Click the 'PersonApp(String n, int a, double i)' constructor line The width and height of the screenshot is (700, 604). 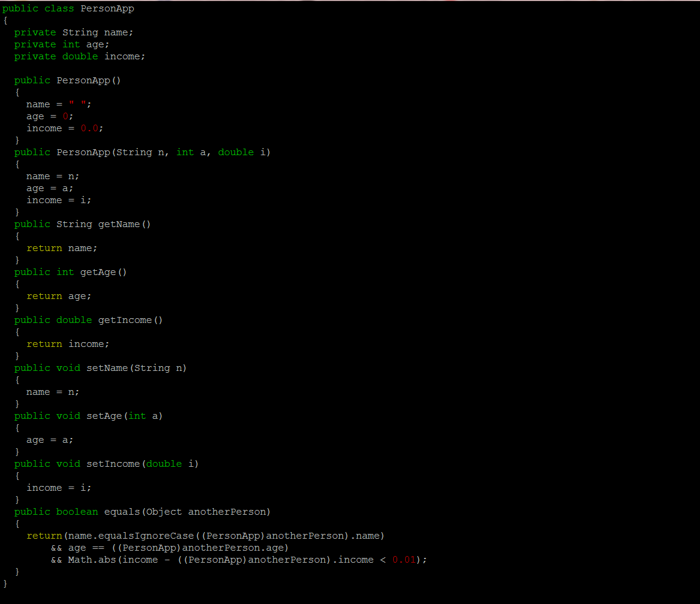coord(143,152)
